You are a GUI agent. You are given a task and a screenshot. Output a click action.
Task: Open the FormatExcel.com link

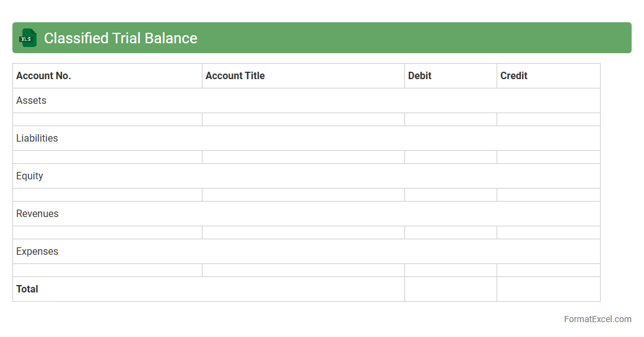[597, 319]
